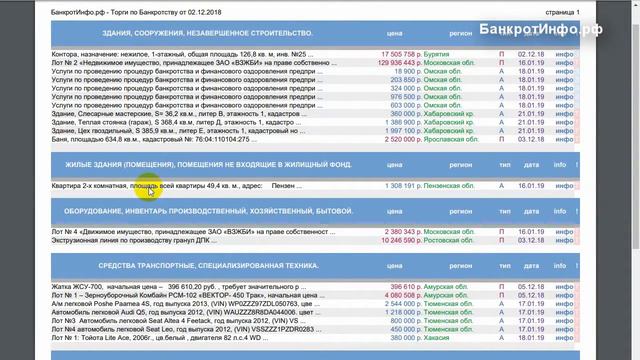Open инфо link for Audi Q5 row
This screenshot has height=360, width=640.
564,312
